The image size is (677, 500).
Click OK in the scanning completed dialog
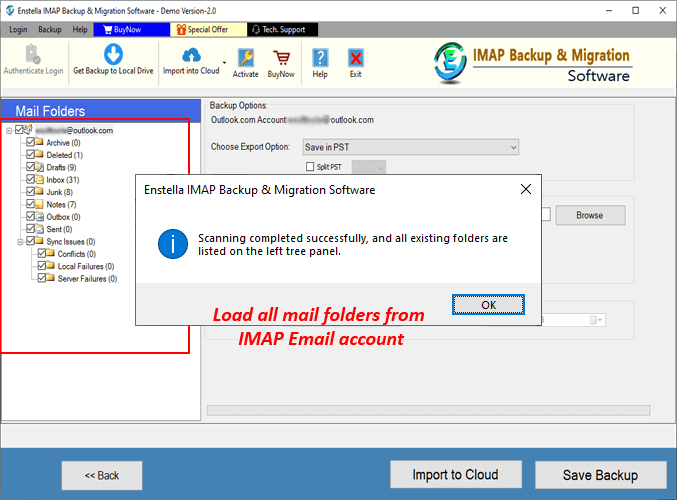(x=488, y=305)
